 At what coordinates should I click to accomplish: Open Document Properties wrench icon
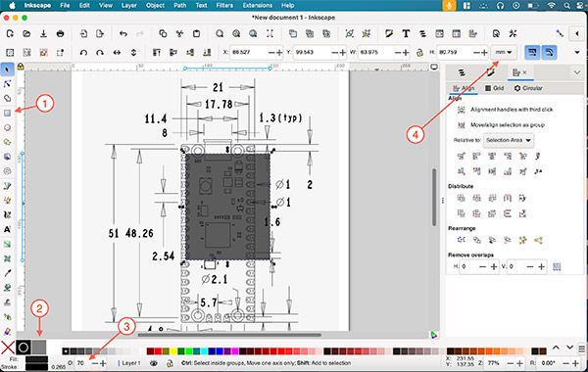[x=513, y=33]
